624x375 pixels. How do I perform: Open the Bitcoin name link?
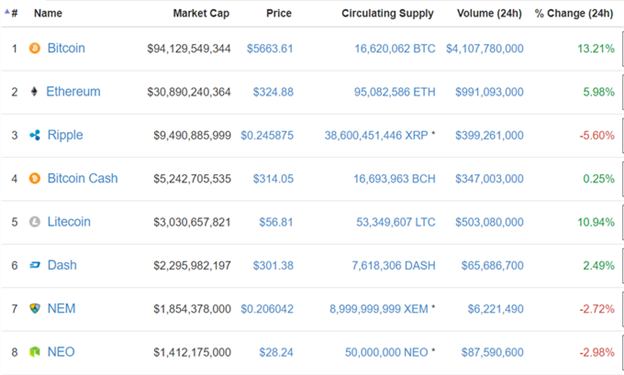tap(66, 48)
